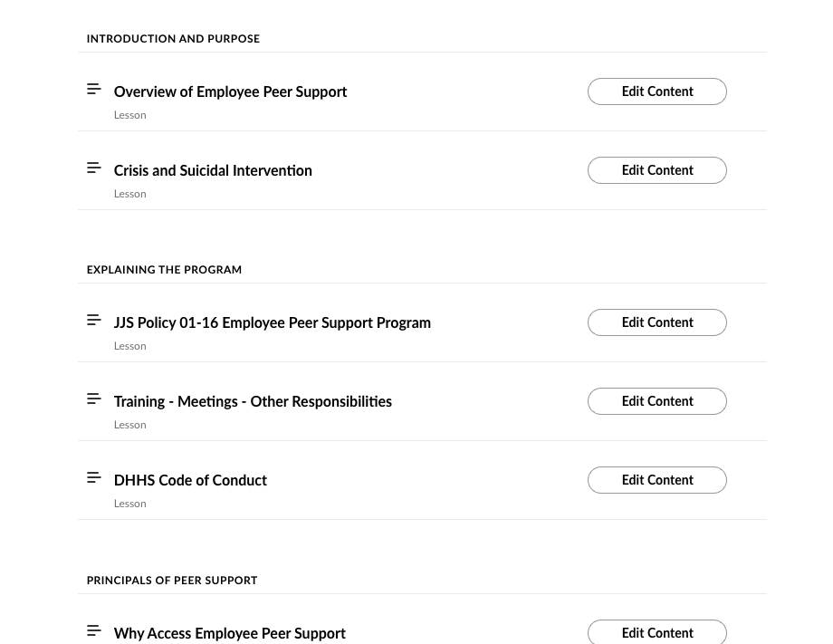Click the lesson icon beside Crisis and Suicidal Intervention
Image resolution: width=833 pixels, height=644 pixels.
click(94, 168)
